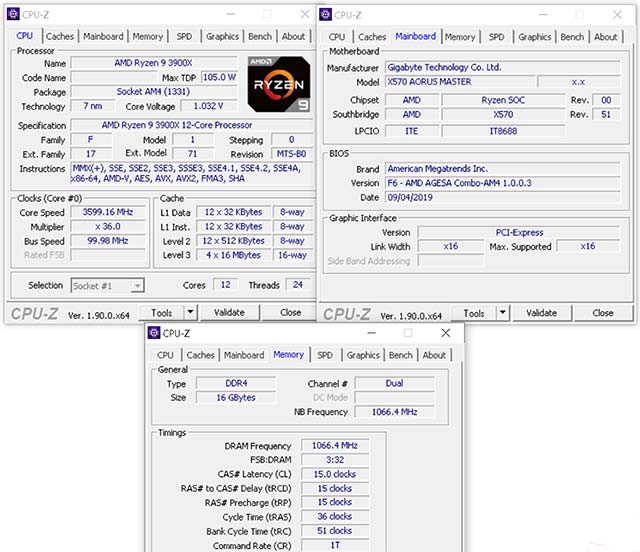Click the CPU-Z app icon in the Mainboard window title bar
Screen dimensions: 640x552
[x=325, y=15]
